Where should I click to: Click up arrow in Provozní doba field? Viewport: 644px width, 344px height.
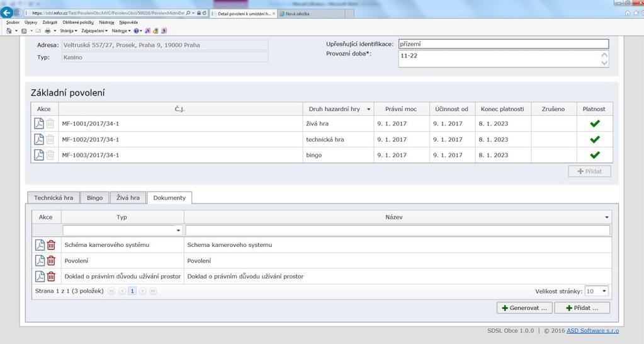click(604, 55)
